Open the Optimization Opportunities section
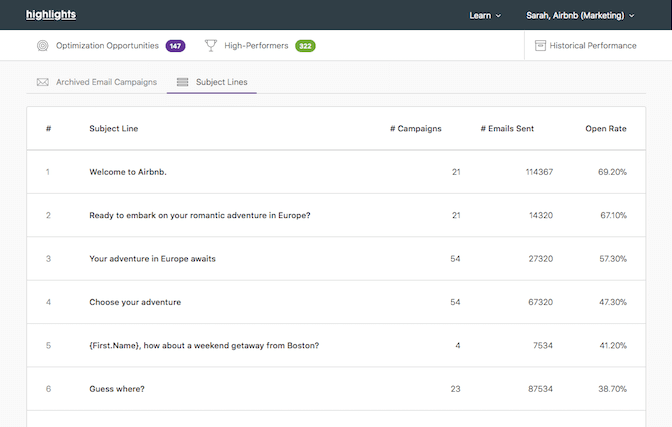Screen dimensions: 672x427 (x=107, y=46)
